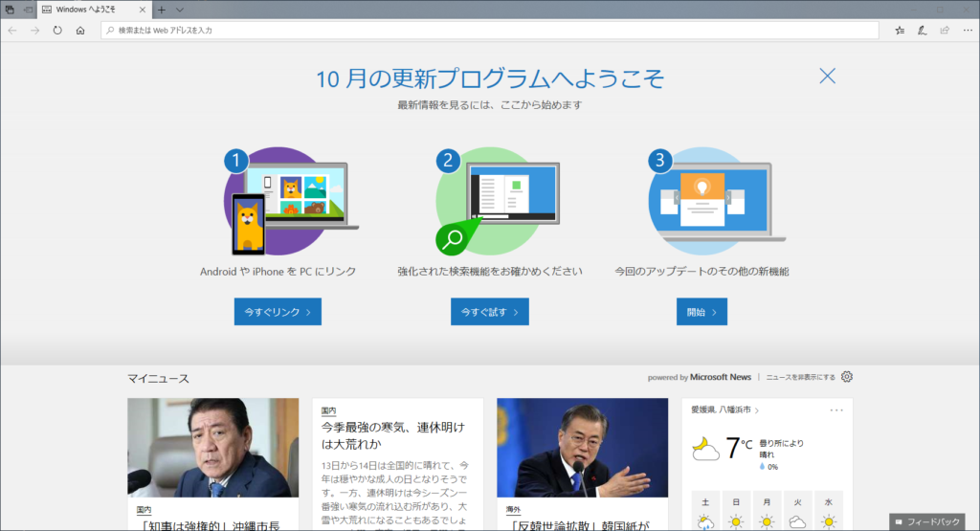
Task: Select Saturday 土 forecast
Action: click(x=705, y=511)
